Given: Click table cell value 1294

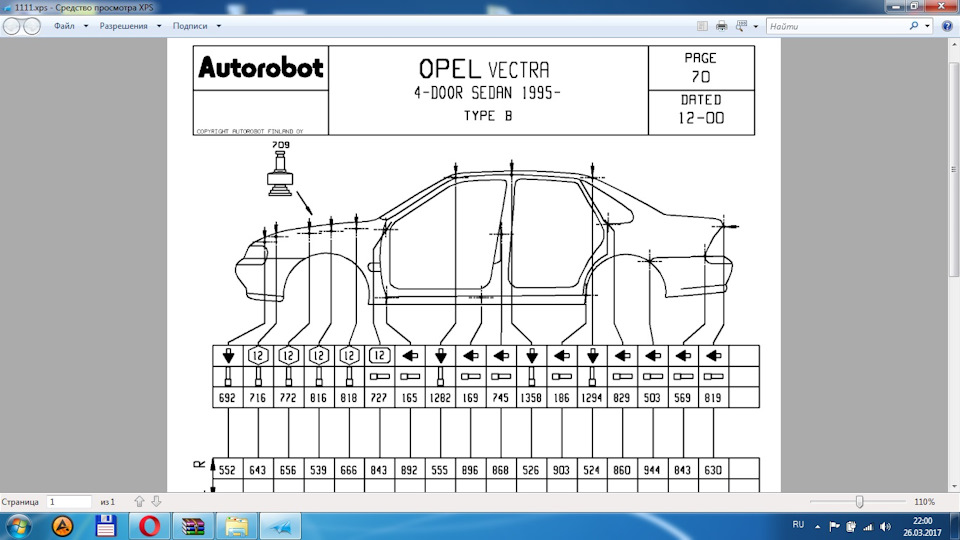Looking at the screenshot, I should (x=592, y=398).
